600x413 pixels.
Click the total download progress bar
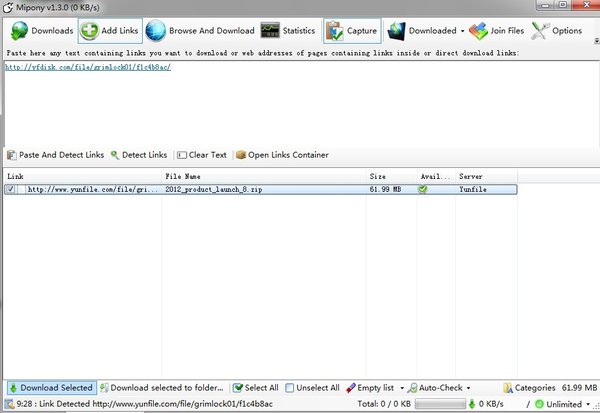pos(440,404)
